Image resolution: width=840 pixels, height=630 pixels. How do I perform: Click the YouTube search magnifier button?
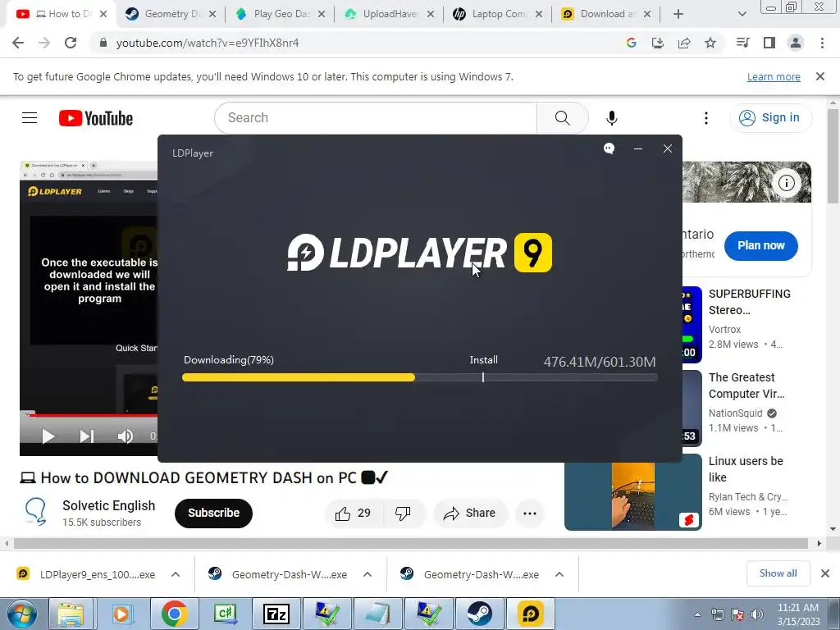pyautogui.click(x=562, y=118)
